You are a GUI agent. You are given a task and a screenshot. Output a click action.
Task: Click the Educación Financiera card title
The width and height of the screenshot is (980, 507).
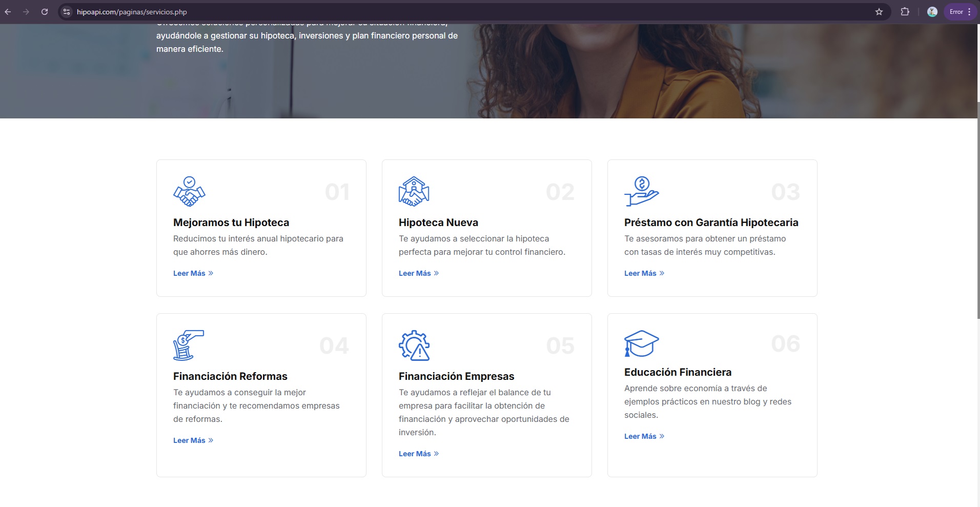(x=678, y=372)
